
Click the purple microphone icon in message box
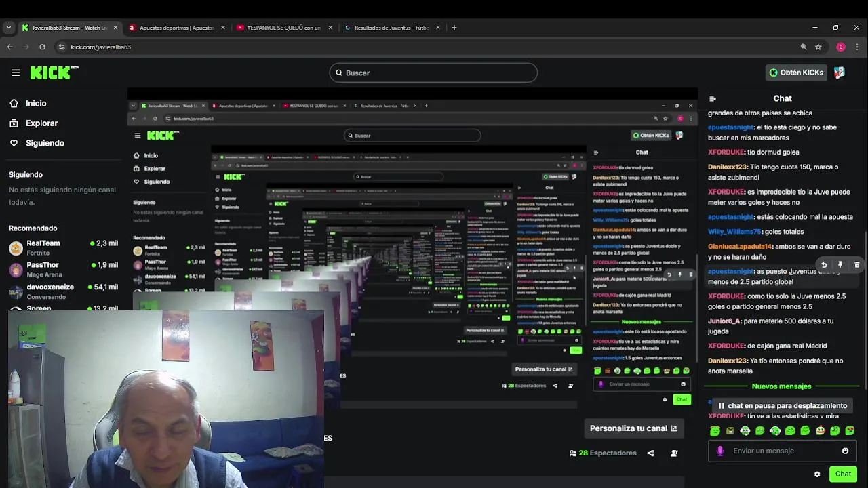point(720,451)
